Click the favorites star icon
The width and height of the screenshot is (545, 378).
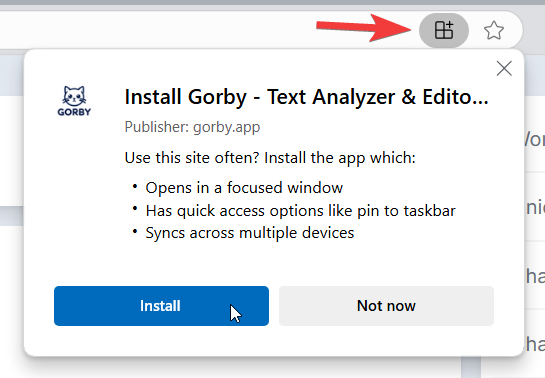tap(494, 31)
